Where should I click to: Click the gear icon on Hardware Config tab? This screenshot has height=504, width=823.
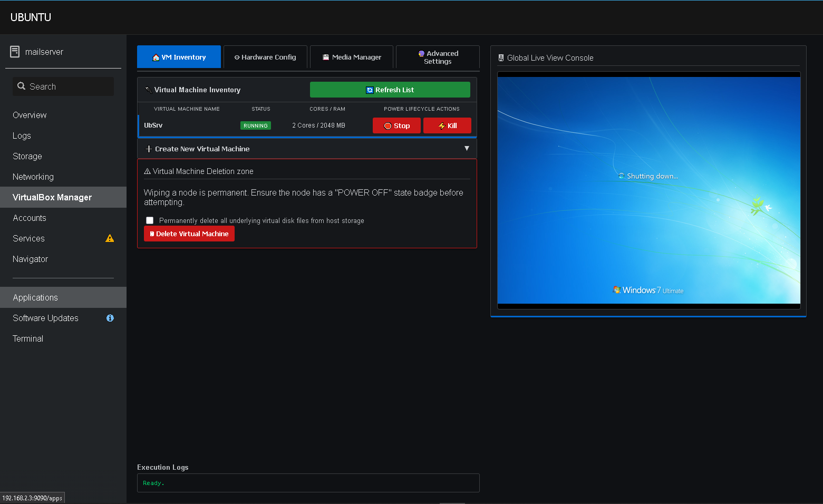237,57
